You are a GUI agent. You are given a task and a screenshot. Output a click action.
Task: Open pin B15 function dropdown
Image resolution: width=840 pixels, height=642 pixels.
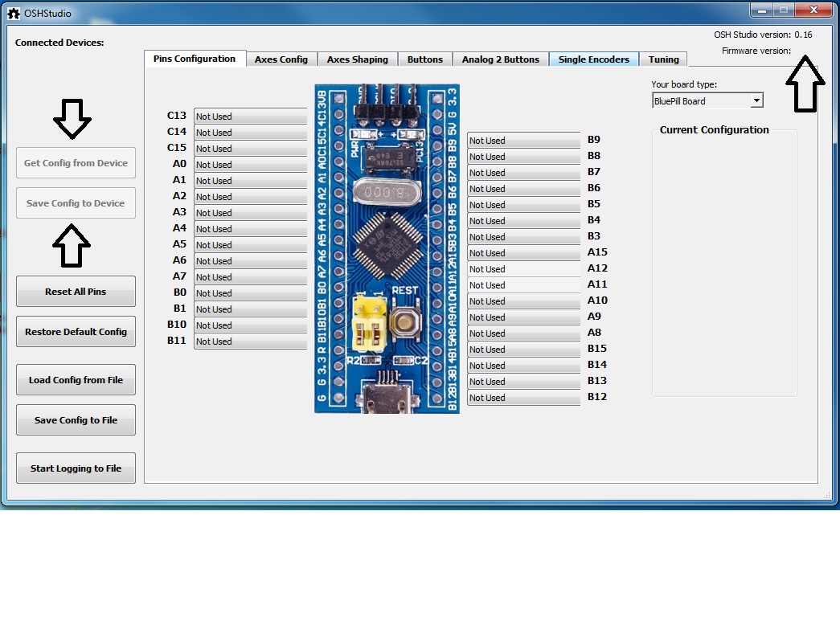(524, 349)
